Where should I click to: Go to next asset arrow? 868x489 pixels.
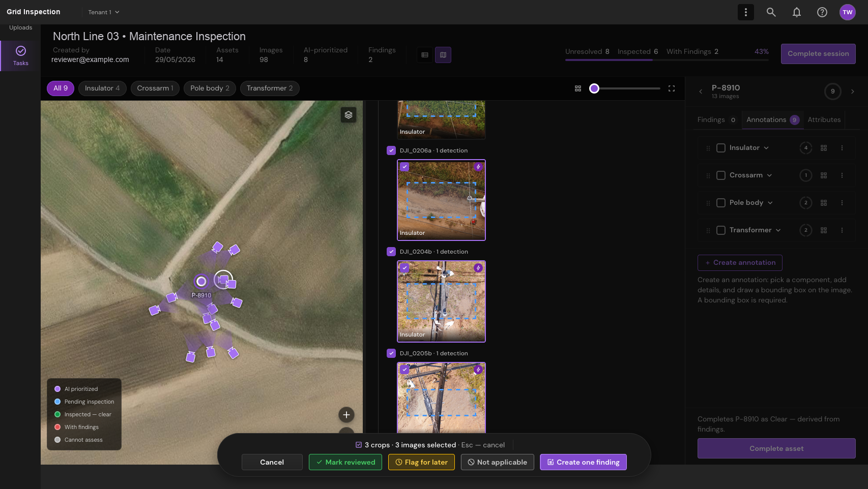pyautogui.click(x=853, y=91)
